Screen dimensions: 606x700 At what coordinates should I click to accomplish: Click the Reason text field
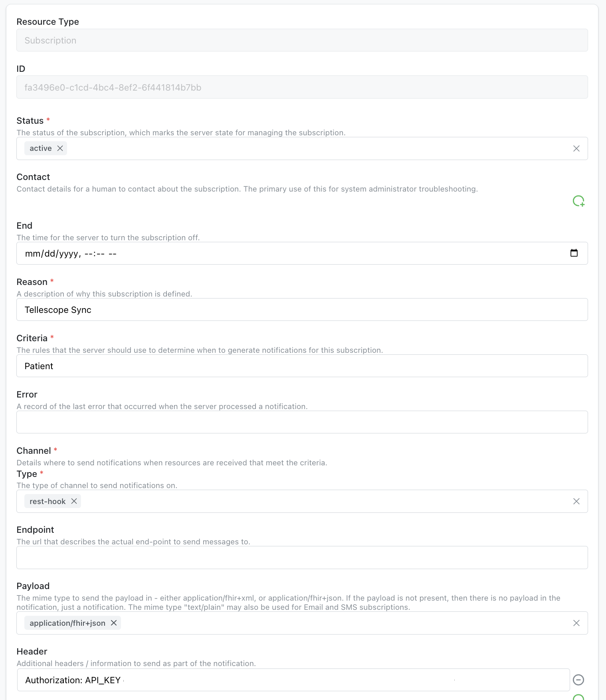point(302,310)
